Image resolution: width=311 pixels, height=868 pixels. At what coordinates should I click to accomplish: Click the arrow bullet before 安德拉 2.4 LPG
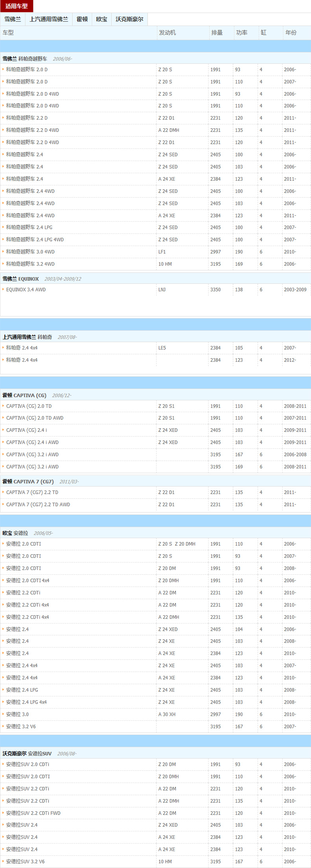3,690
